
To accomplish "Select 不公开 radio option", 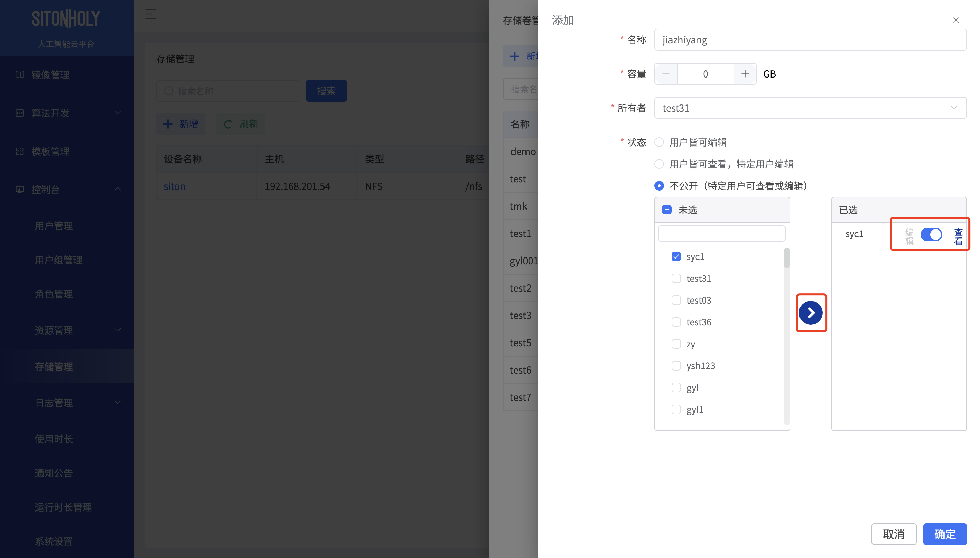I will pos(659,186).
